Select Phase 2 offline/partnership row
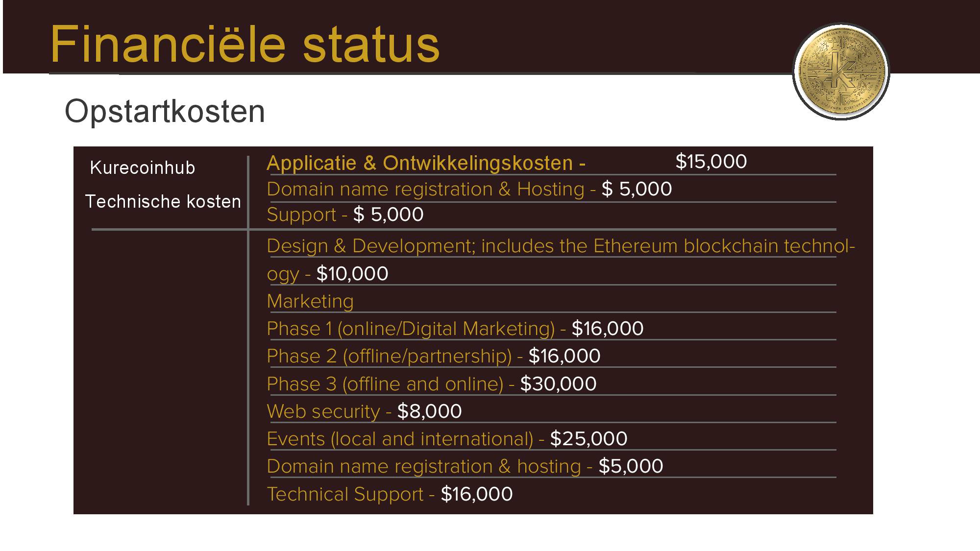Viewport: 980px width, 551px height. pyautogui.click(x=434, y=356)
